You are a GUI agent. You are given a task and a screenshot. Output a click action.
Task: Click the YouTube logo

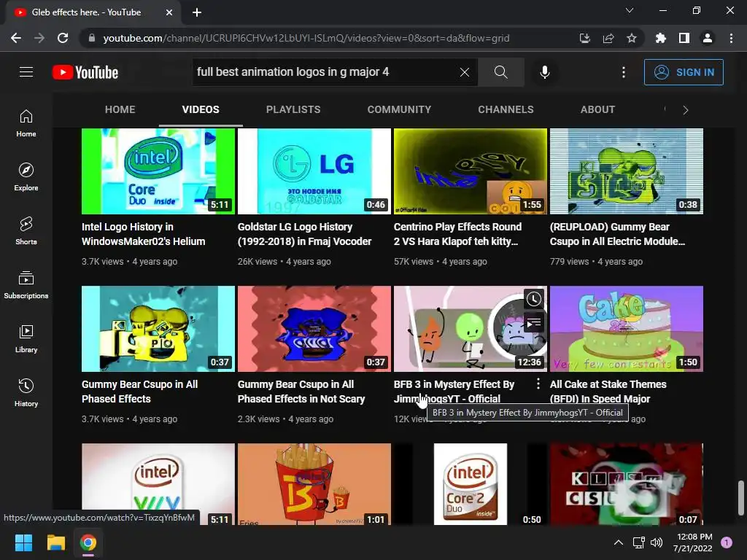tap(85, 72)
